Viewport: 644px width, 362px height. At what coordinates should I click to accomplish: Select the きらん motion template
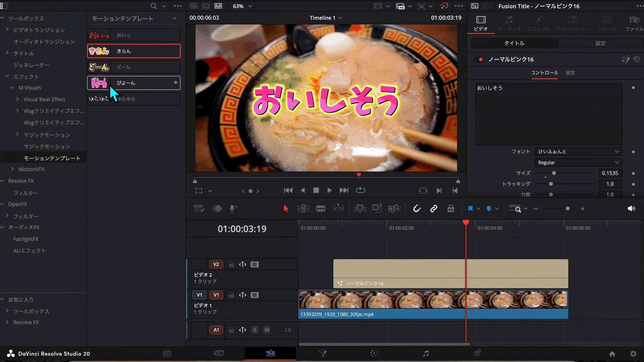133,51
